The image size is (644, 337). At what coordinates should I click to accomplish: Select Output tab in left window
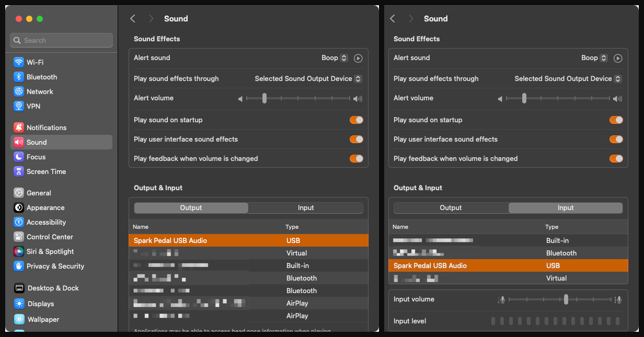pyautogui.click(x=191, y=208)
